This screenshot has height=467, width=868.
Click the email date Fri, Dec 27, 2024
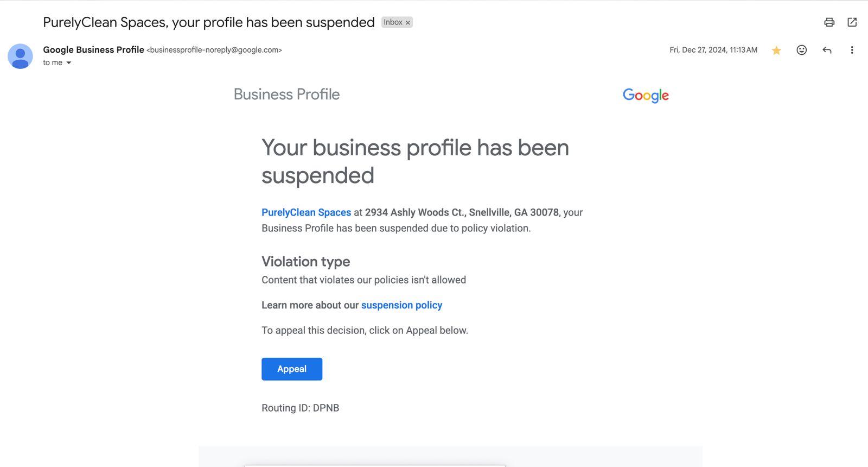[713, 50]
